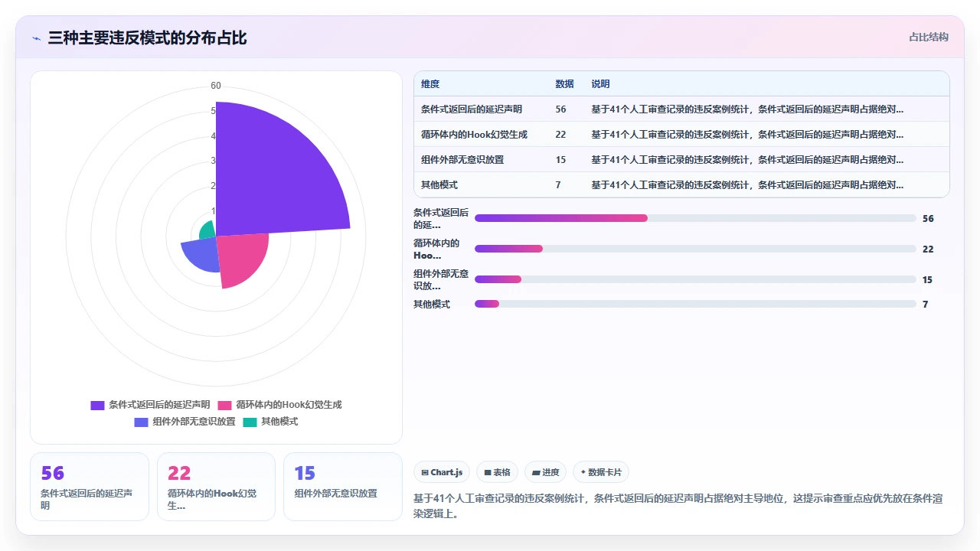Image resolution: width=980 pixels, height=551 pixels.
Task: Toggle the purple legend swatch for 条件式返回后的延迟声明
Action: tap(97, 405)
